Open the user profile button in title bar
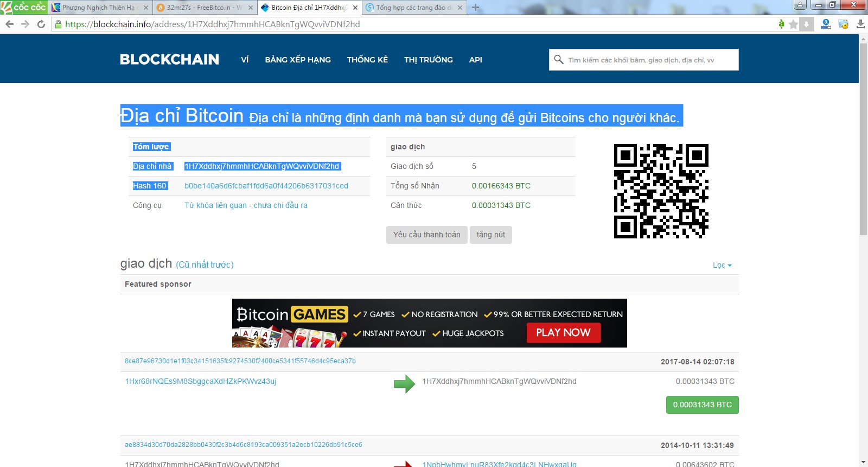The height and width of the screenshot is (467, 868). 800,5
